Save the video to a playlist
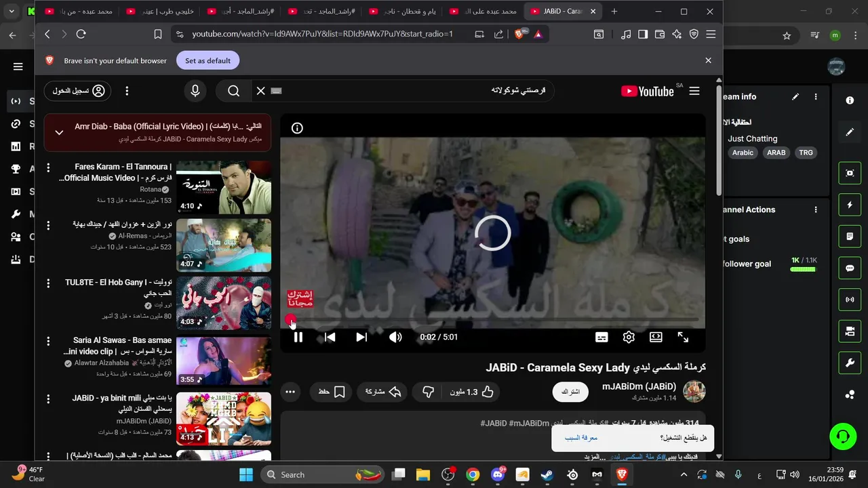This screenshot has width=868, height=488. (332, 392)
